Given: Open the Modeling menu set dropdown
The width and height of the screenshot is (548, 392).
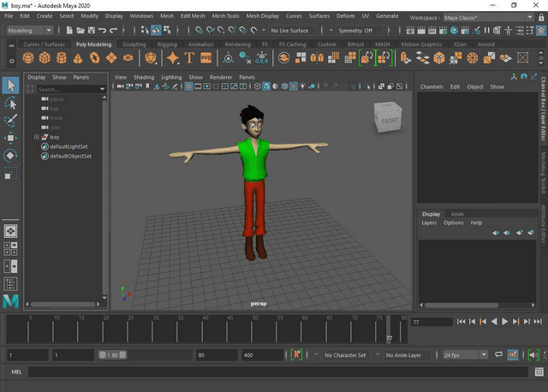Looking at the screenshot, I should click(x=30, y=31).
